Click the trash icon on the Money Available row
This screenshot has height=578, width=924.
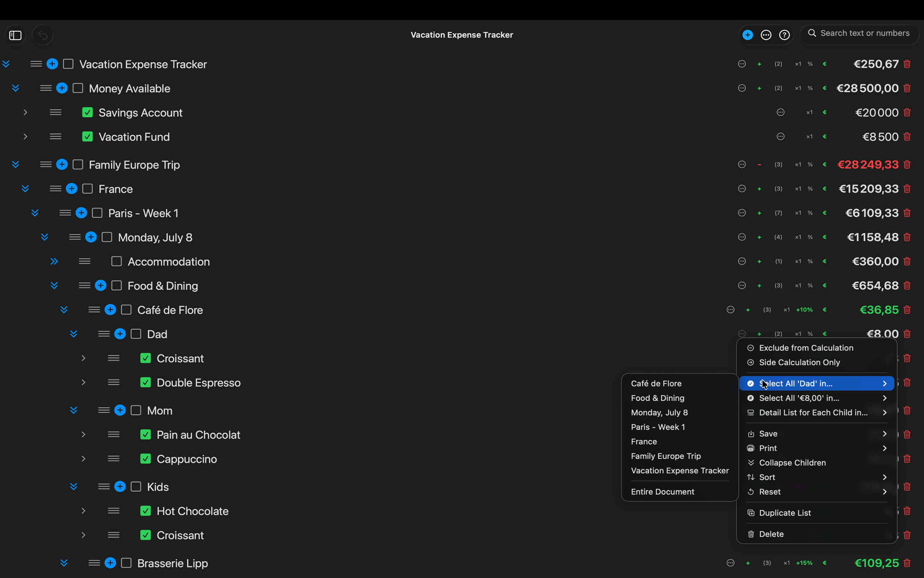click(x=907, y=88)
